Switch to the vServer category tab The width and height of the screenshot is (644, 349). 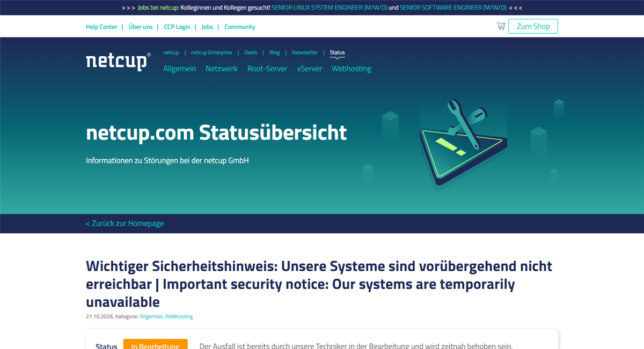pyautogui.click(x=310, y=69)
